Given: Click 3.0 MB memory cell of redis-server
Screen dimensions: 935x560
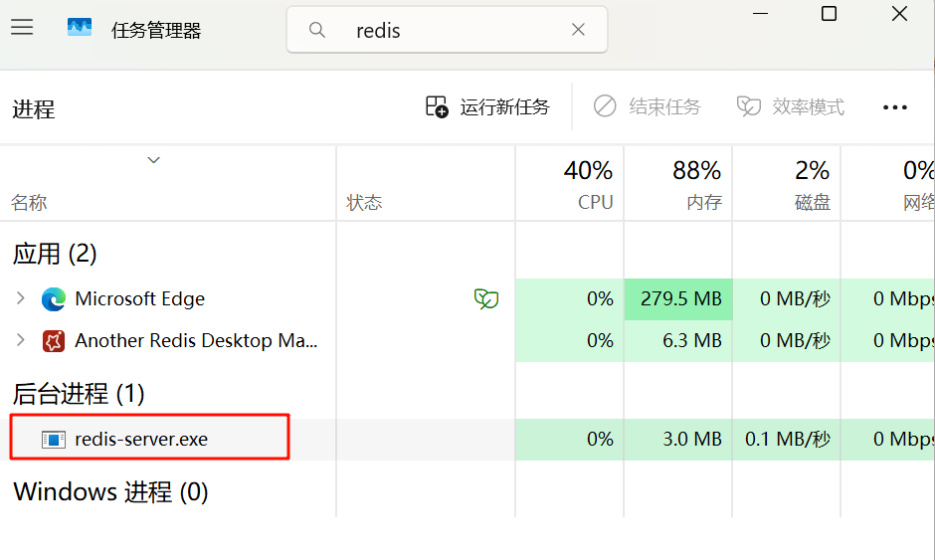Looking at the screenshot, I should click(x=678, y=440).
